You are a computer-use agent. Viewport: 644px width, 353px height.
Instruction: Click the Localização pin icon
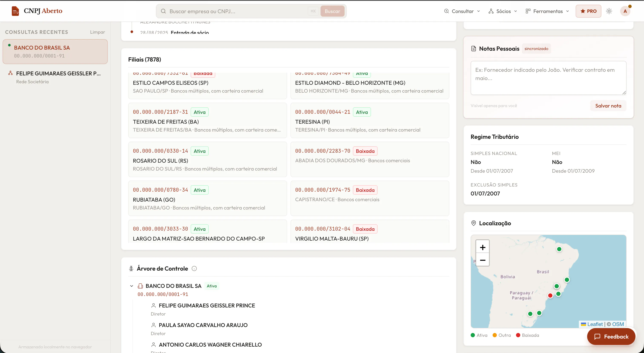473,223
